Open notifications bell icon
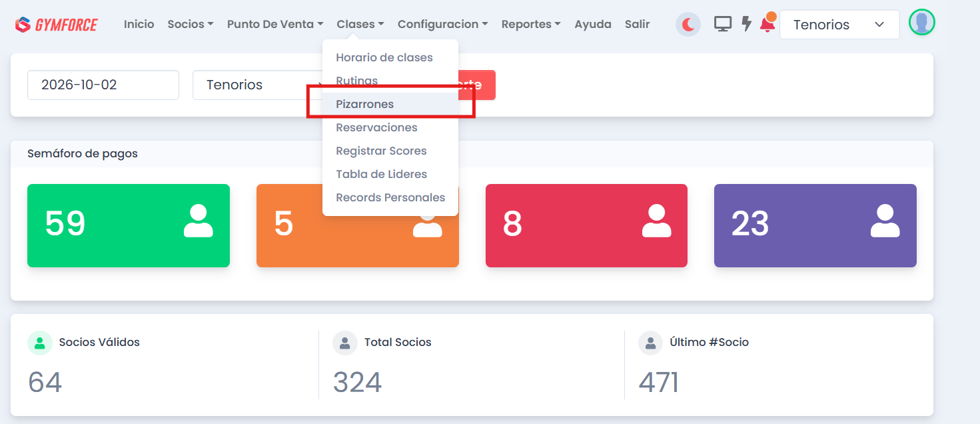This screenshot has width=980, height=424. coord(767,23)
